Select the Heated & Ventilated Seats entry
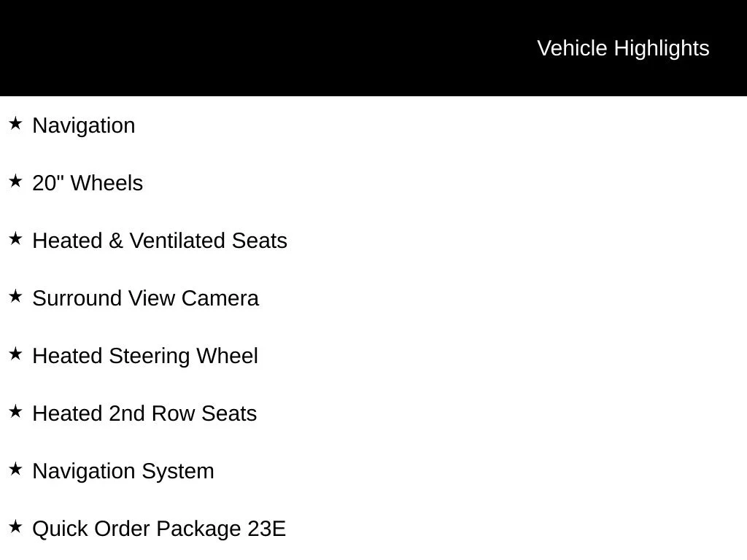The image size is (747, 560). pos(160,241)
